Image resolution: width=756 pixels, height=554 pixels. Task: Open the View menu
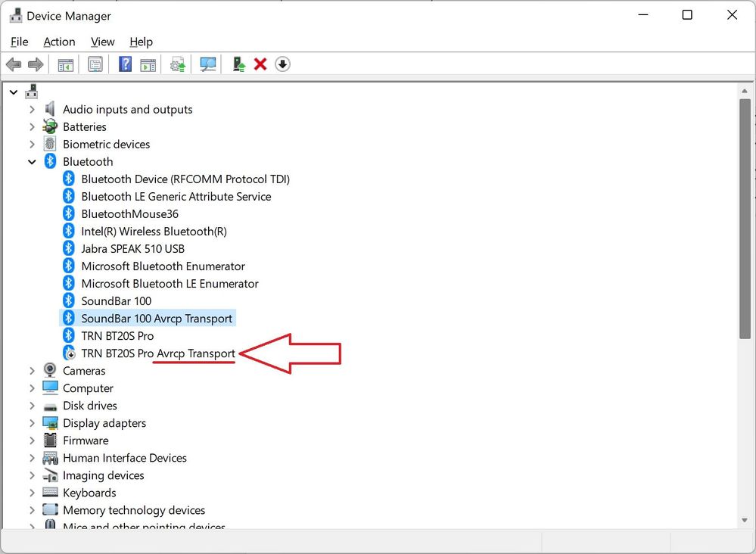click(x=103, y=42)
